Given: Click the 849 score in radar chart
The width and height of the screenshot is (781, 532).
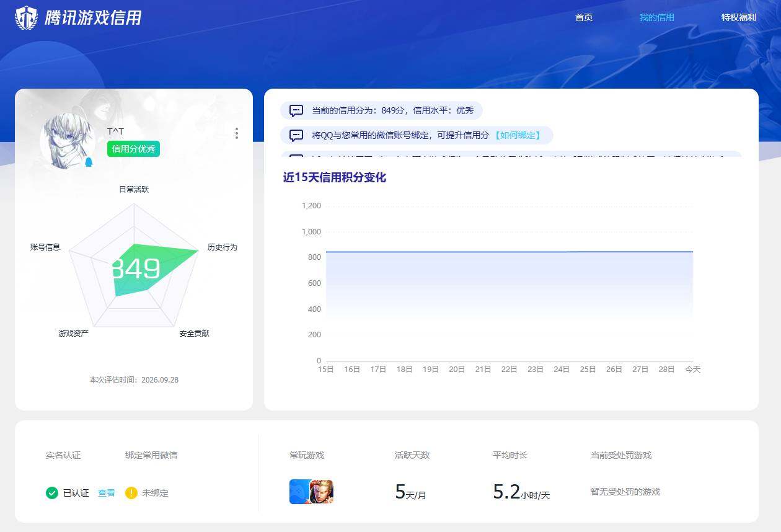Looking at the screenshot, I should 136,268.
